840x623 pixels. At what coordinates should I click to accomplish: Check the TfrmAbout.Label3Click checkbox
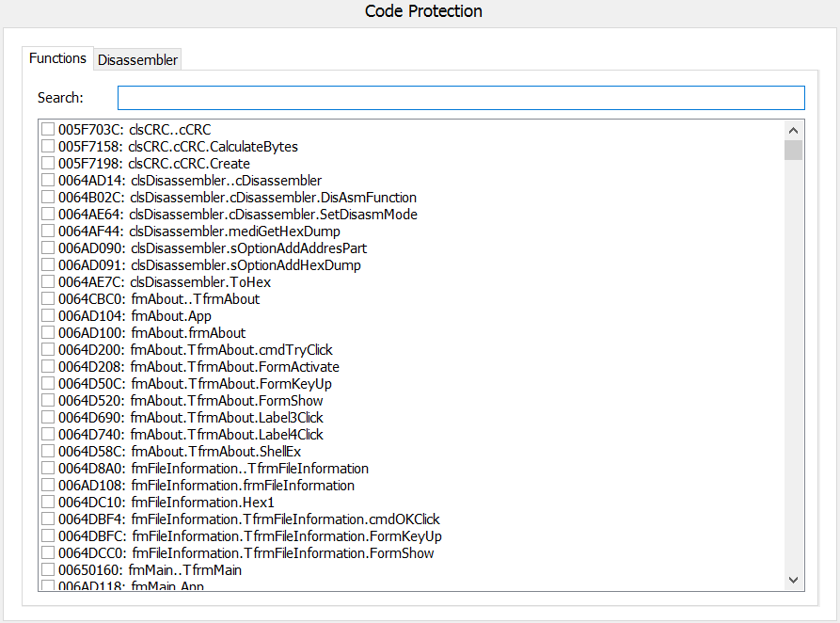[48, 417]
